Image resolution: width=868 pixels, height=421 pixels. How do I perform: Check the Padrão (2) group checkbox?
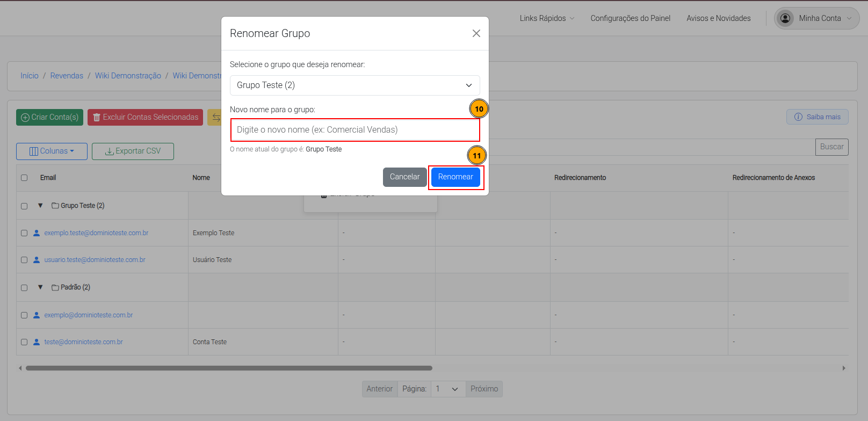tap(24, 288)
